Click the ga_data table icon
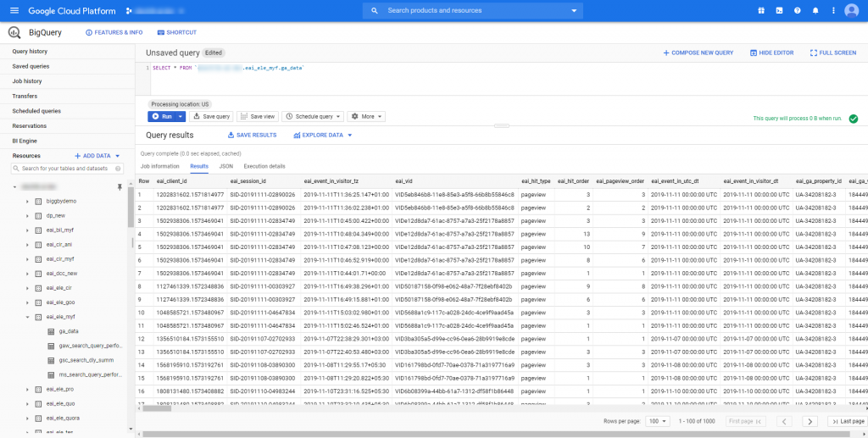Image resolution: width=868 pixels, height=438 pixels. point(52,331)
